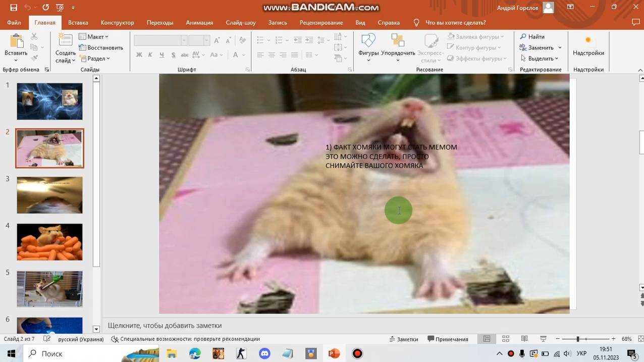The height and width of the screenshot is (362, 644).
Task: Open PowerPoint from the Windows taskbar
Action: [x=334, y=353]
